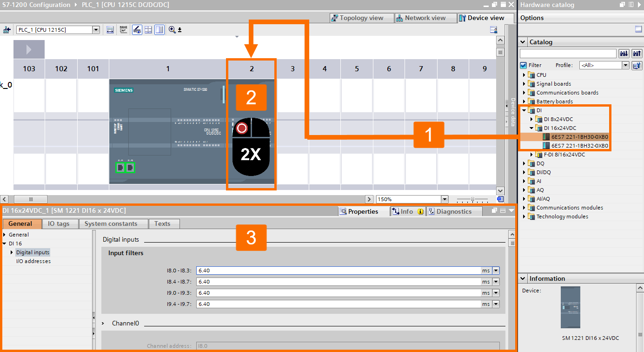Expand the Battery boards folder
Image resolution: width=644 pixels, height=352 pixels.
click(524, 102)
